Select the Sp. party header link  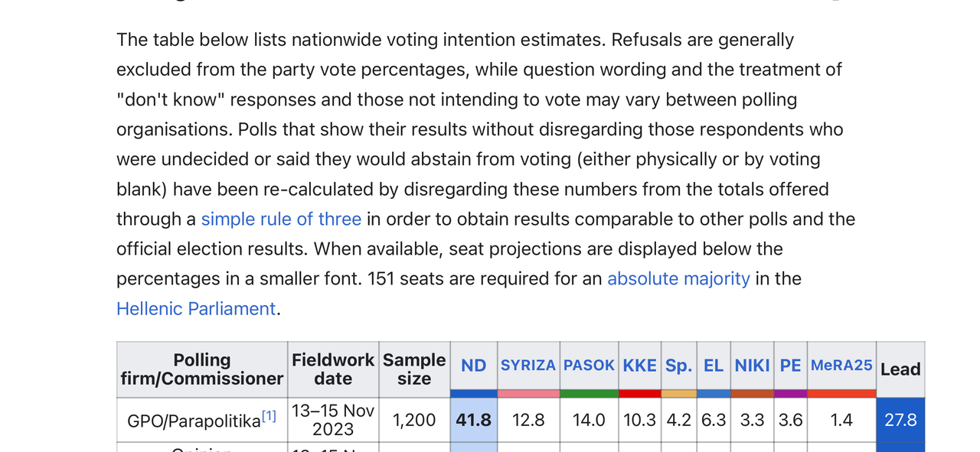(678, 366)
